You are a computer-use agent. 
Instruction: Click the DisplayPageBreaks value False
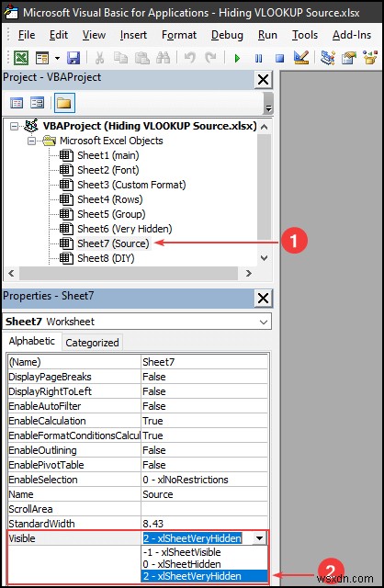tap(204, 377)
